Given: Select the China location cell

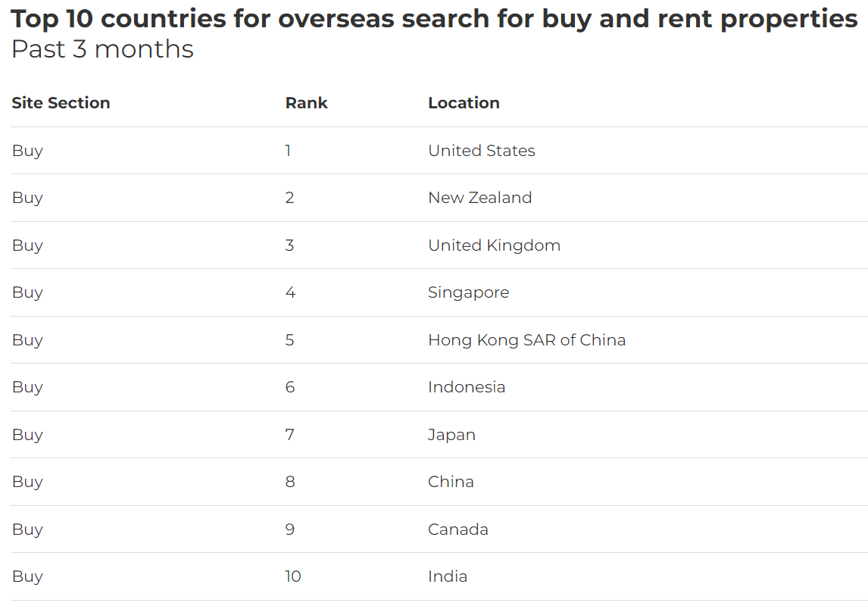Looking at the screenshot, I should (x=451, y=482).
